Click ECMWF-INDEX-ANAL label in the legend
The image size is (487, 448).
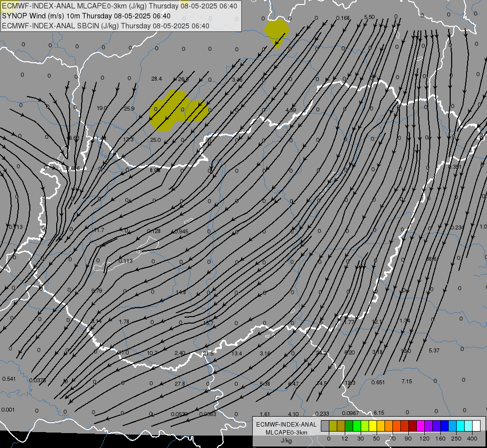pyautogui.click(x=287, y=425)
